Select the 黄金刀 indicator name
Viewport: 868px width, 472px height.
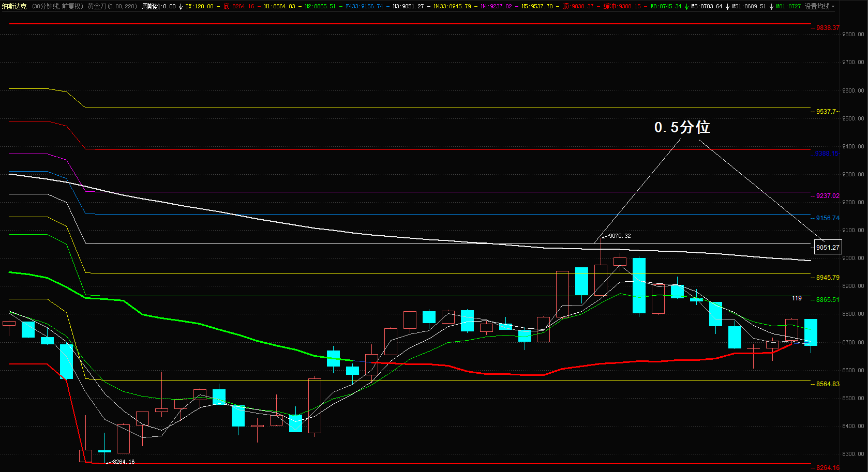(97, 6)
